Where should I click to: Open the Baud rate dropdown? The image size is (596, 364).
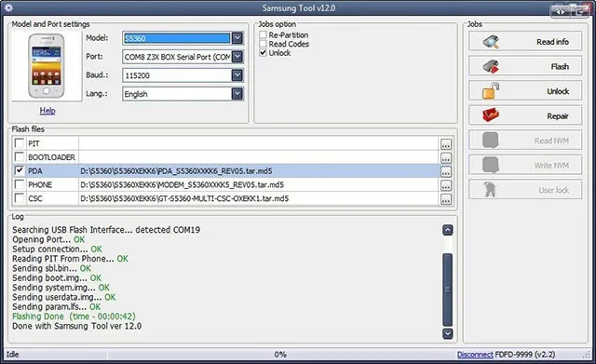tap(237, 75)
